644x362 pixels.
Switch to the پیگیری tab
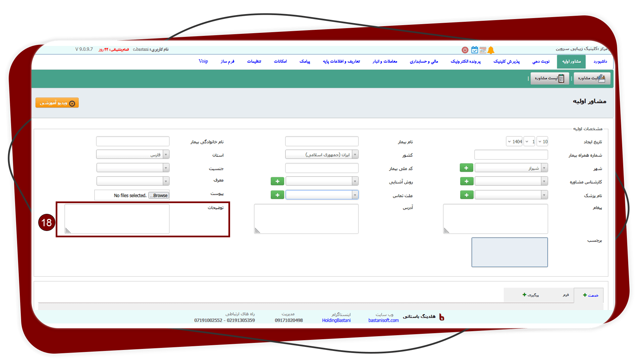(531, 295)
